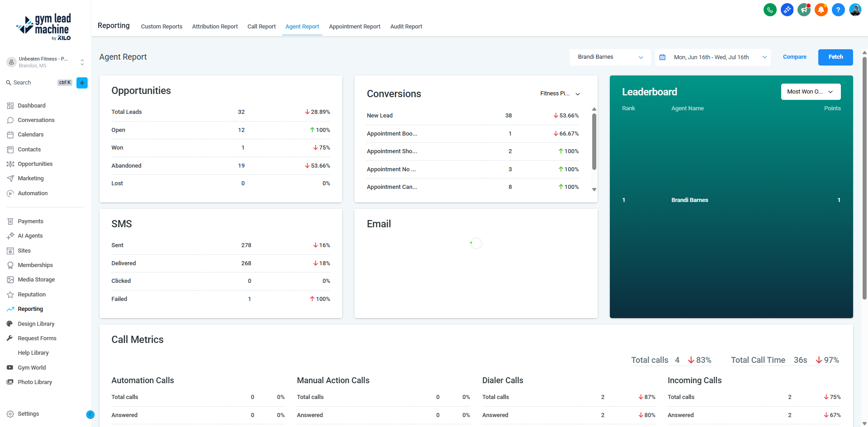This screenshot has height=427, width=868.
Task: Open the Most Won O... leaderboard dropdown
Action: pos(811,92)
